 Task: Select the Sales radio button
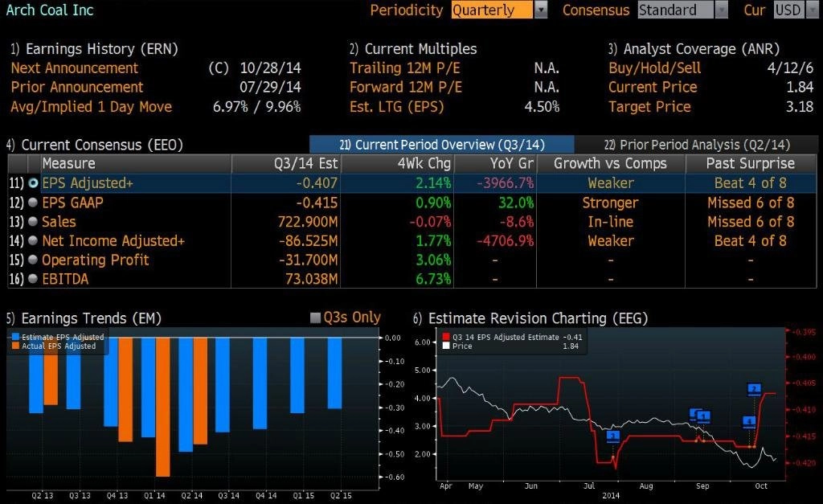(33, 222)
